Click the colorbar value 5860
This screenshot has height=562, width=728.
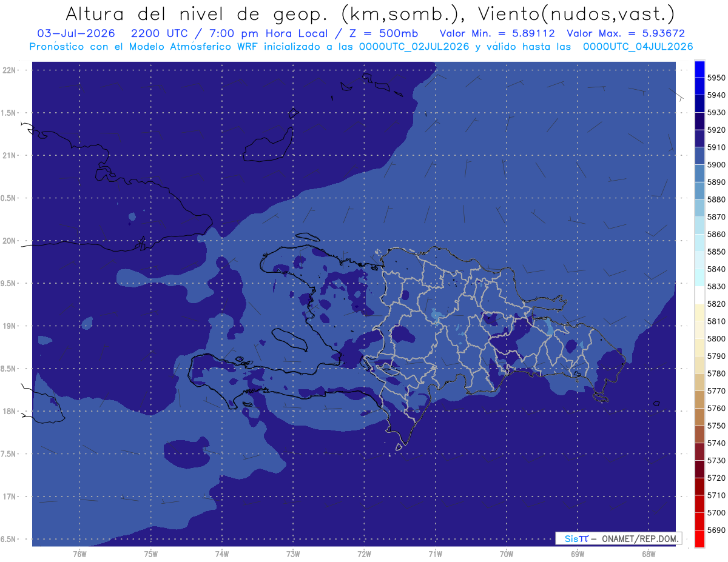[716, 234]
